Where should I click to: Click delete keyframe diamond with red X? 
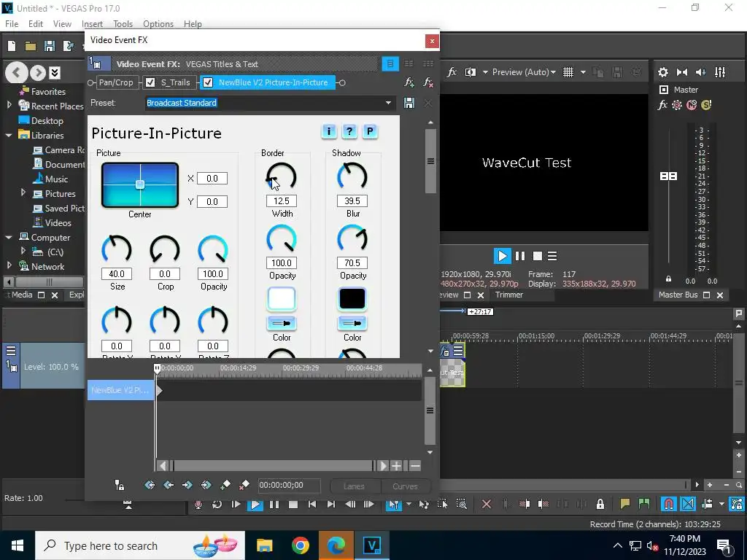pyautogui.click(x=244, y=485)
